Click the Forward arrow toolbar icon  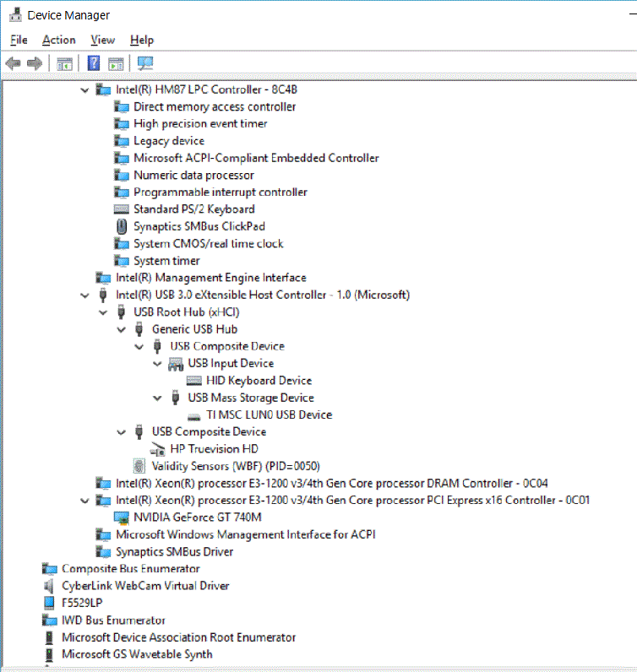click(35, 63)
